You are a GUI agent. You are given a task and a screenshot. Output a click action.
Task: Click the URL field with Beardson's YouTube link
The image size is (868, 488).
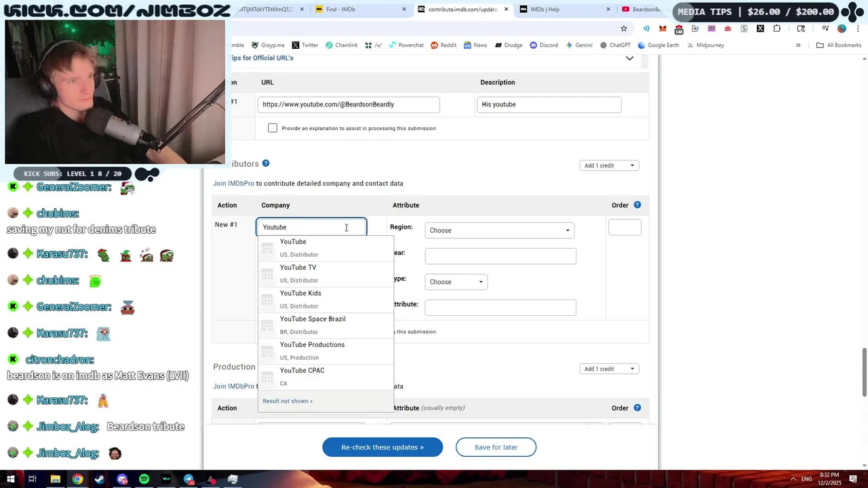coord(349,104)
